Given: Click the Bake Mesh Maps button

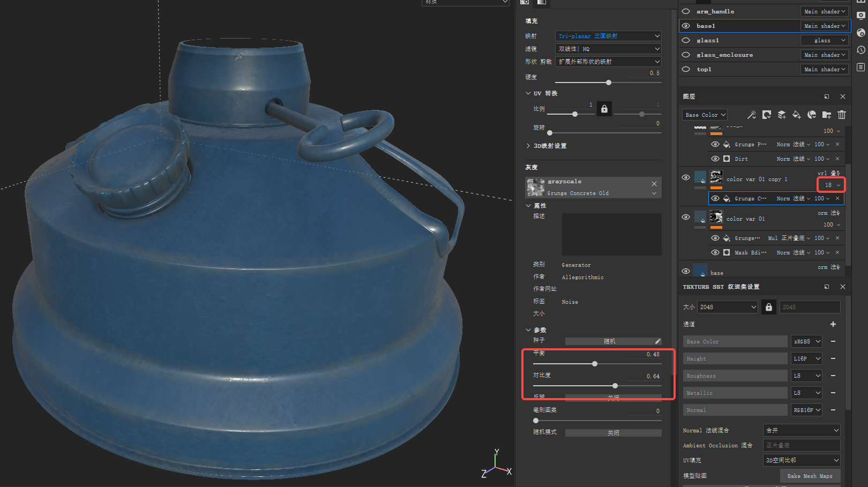Looking at the screenshot, I should (810, 476).
